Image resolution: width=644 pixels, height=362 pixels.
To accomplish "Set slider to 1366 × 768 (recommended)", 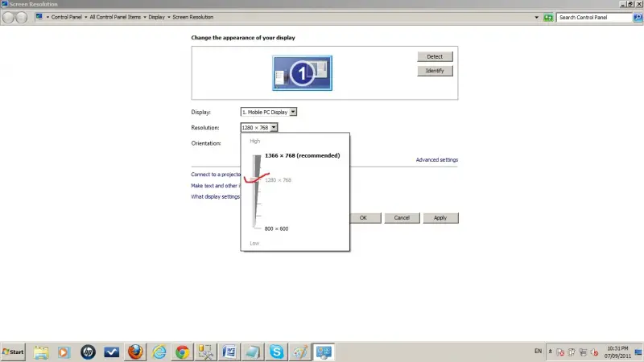I will point(303,155).
